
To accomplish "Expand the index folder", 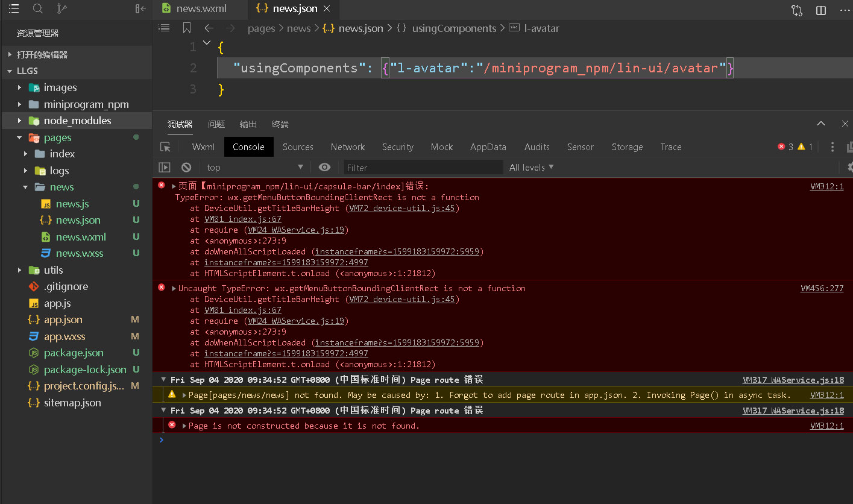I will tap(25, 154).
